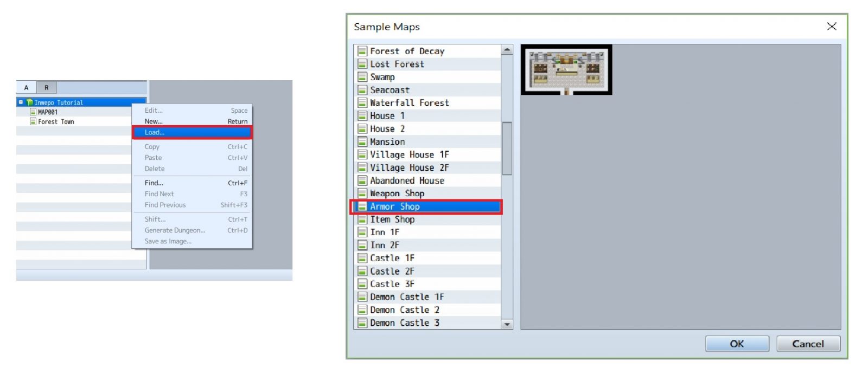The image size is (868, 381).
Task: Confirm with the OK button
Action: (x=737, y=344)
